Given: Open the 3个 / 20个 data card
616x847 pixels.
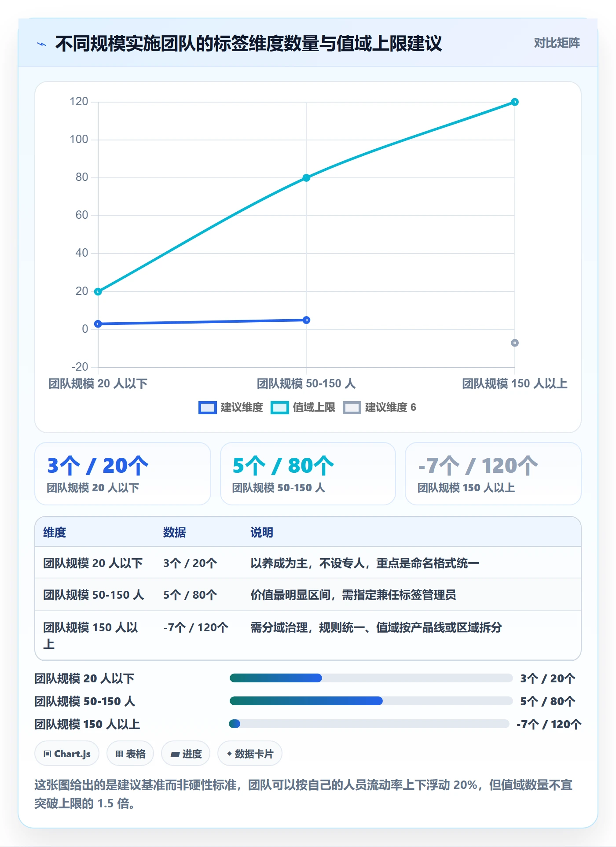Looking at the screenshot, I should click(x=123, y=474).
